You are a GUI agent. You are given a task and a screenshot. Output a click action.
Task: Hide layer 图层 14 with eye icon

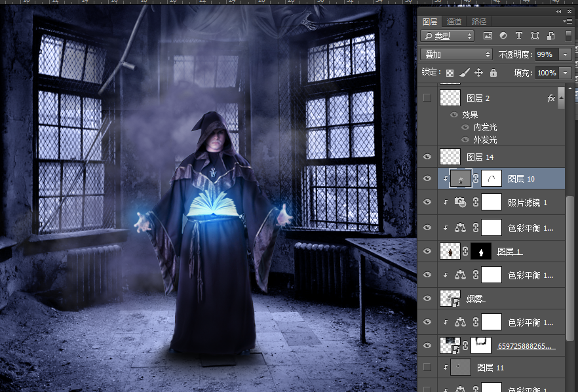click(x=427, y=157)
